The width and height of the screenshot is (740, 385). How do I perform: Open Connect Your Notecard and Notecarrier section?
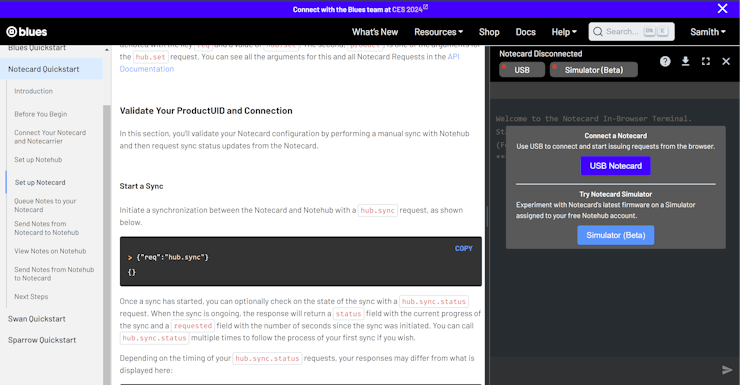[x=50, y=137]
